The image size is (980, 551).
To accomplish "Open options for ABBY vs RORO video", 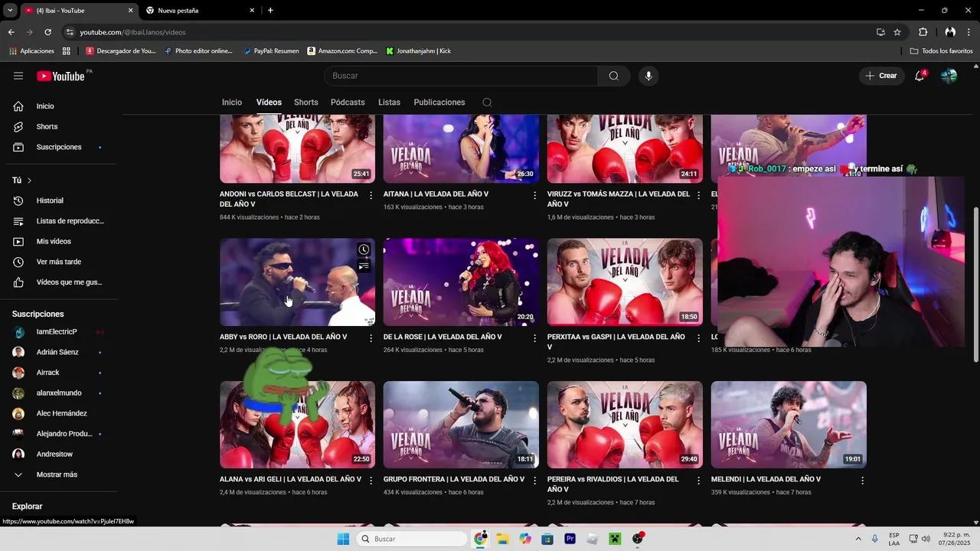I will 371,338.
